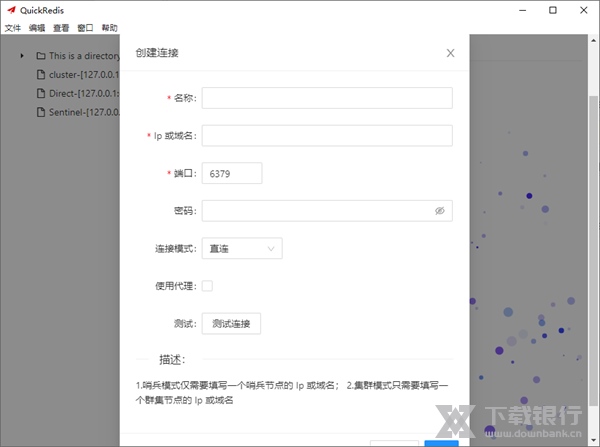Image resolution: width=600 pixels, height=447 pixels.
Task: Open the 窗口 menu
Action: 85,28
